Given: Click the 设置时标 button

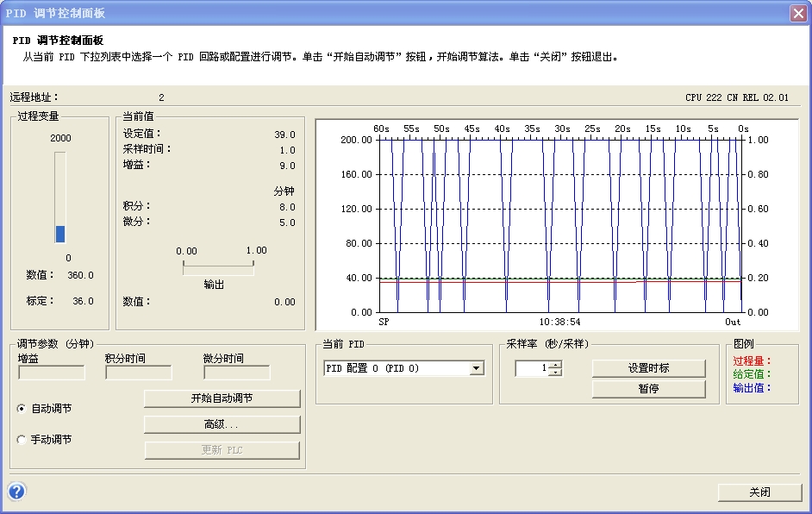Looking at the screenshot, I should 649,368.
